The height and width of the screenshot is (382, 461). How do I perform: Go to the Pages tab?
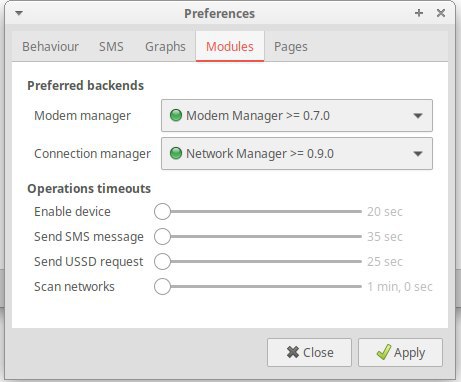[291, 46]
